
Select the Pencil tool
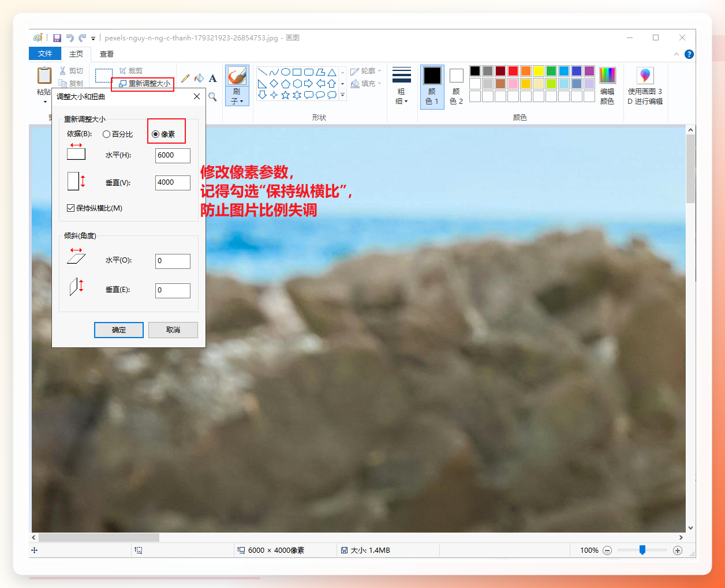pyautogui.click(x=185, y=78)
